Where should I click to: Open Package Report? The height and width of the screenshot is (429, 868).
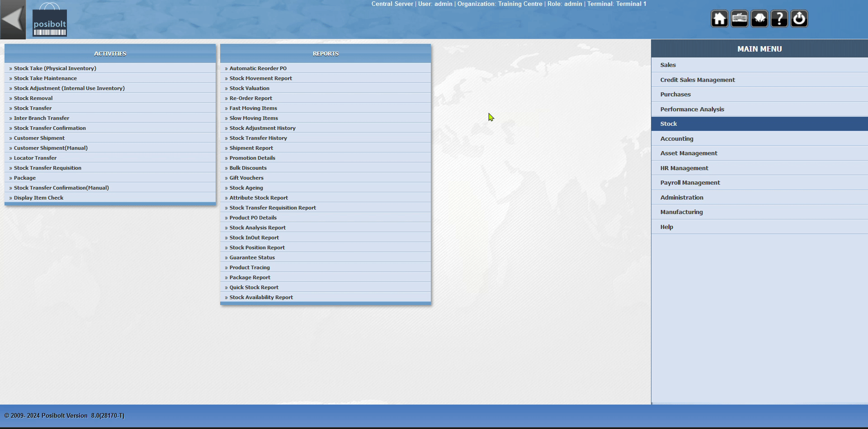pyautogui.click(x=325, y=277)
